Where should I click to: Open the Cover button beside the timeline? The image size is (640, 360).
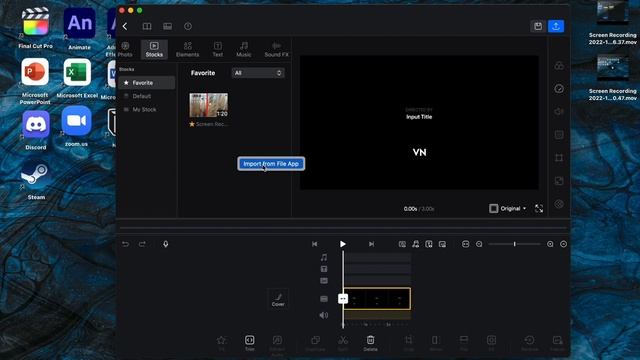pyautogui.click(x=278, y=299)
